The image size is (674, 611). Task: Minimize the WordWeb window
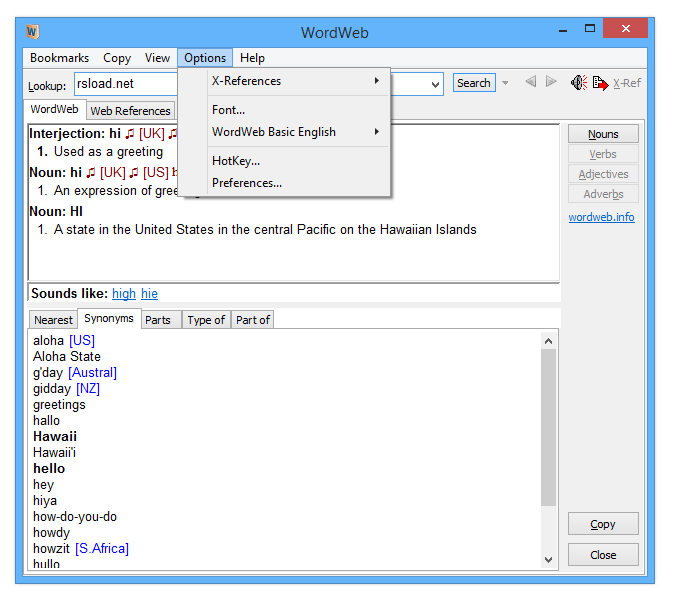pos(563,30)
